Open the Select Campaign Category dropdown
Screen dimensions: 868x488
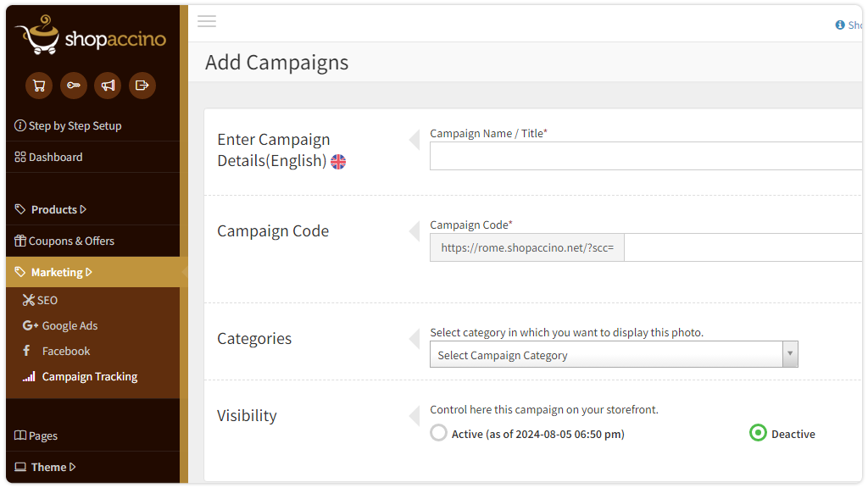[614, 355]
